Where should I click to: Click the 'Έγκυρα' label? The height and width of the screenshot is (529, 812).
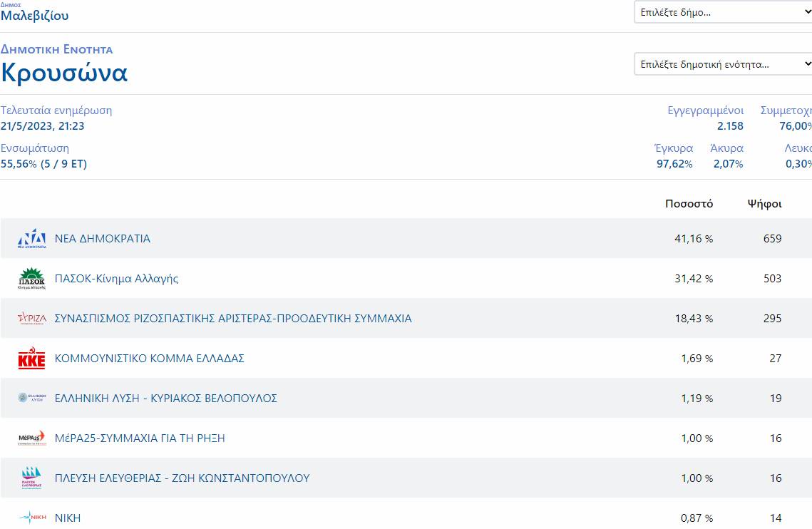pos(673,148)
